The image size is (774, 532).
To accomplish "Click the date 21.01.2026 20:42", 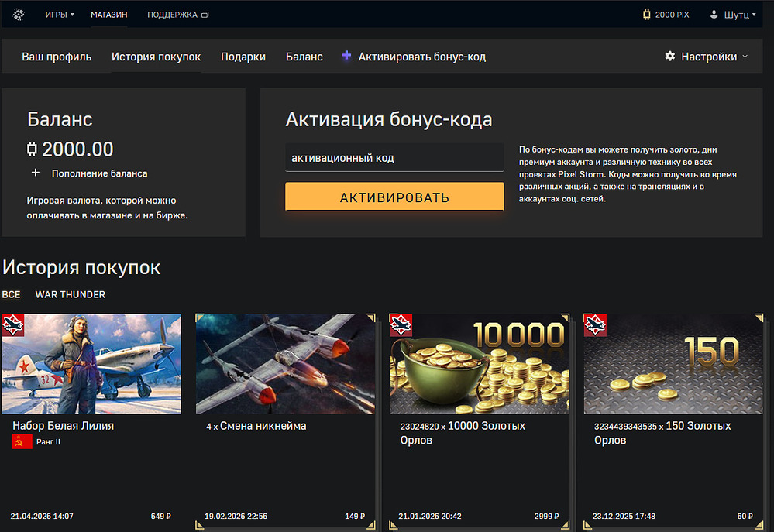I will [x=430, y=517].
